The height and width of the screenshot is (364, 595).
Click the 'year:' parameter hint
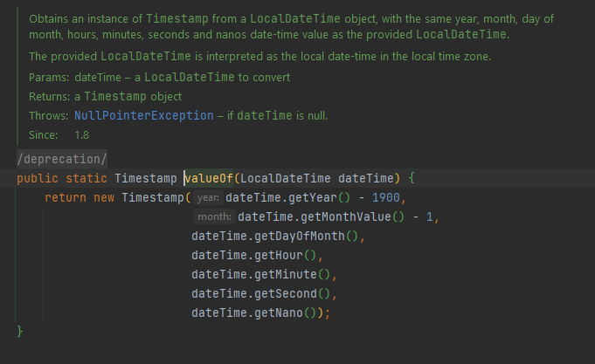[208, 197]
